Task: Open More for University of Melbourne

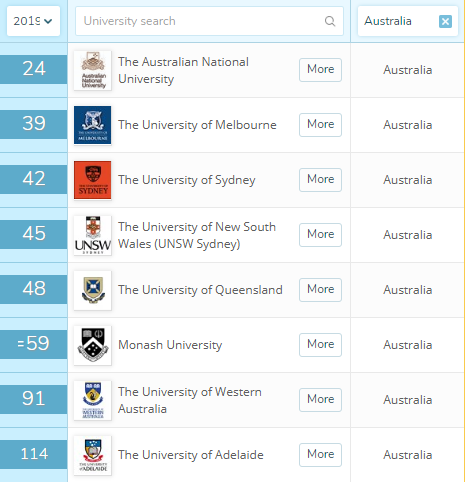Action: pyautogui.click(x=320, y=125)
